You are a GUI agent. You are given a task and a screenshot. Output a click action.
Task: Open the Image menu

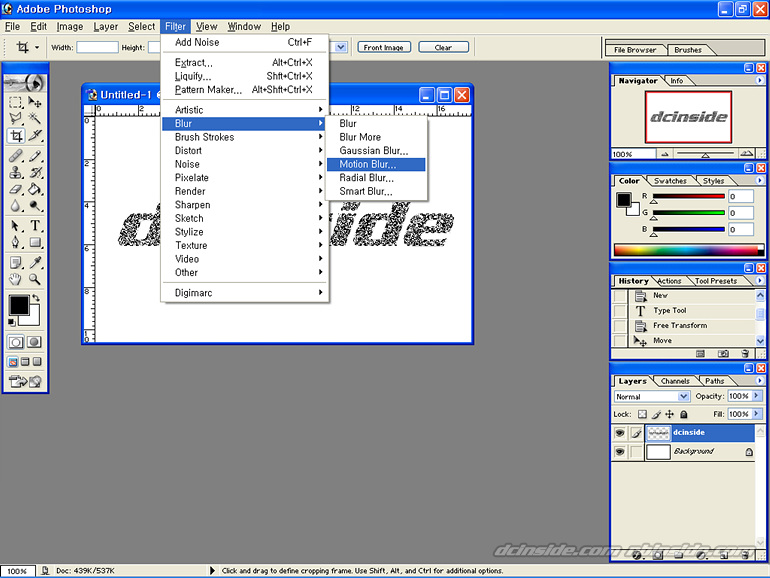70,27
